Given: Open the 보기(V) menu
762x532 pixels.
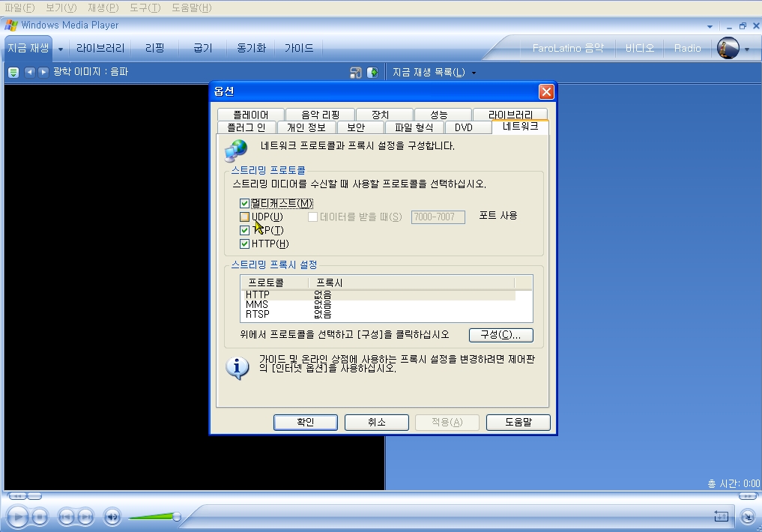Looking at the screenshot, I should point(61,7).
